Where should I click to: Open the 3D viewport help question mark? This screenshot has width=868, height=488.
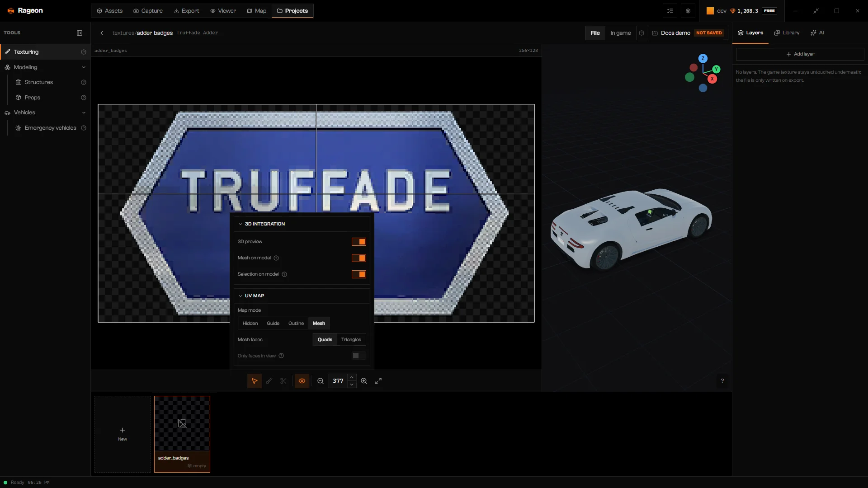point(722,381)
